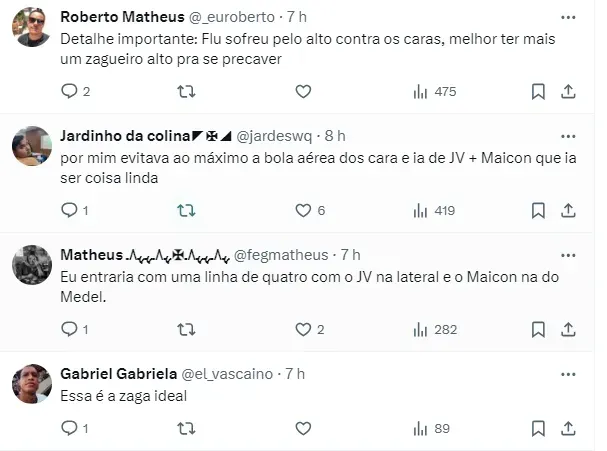
Task: Open more options on Jardinho da colina's tweet
Action: (x=568, y=135)
